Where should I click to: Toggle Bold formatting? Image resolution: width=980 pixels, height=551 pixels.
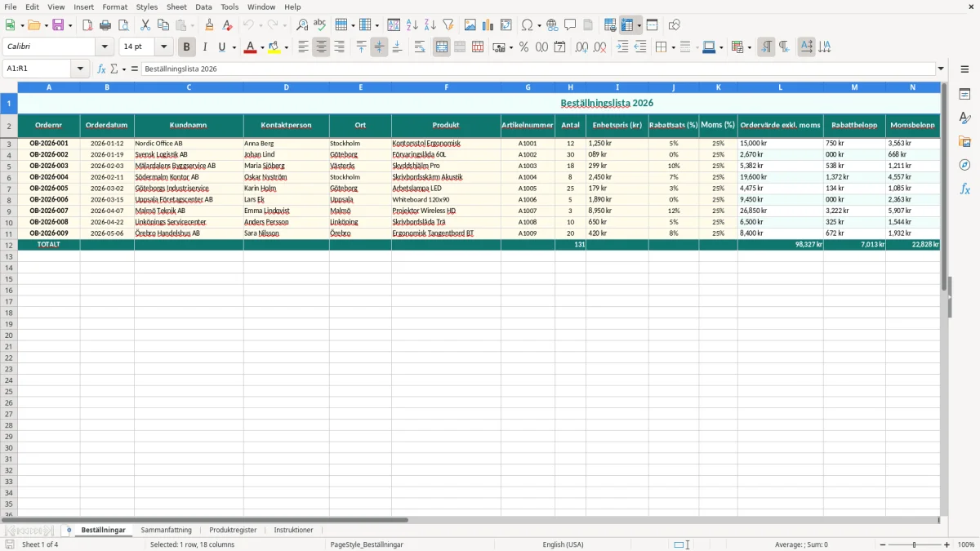tap(187, 47)
